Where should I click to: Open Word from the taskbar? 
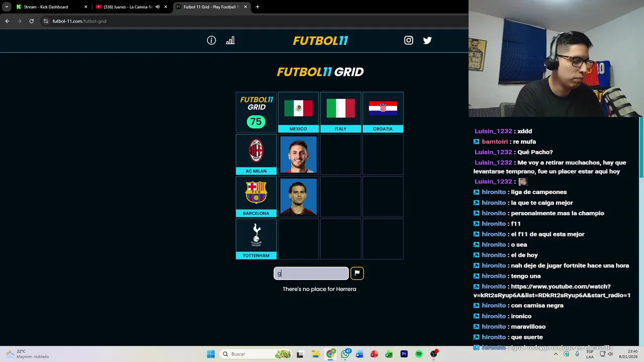(359, 354)
